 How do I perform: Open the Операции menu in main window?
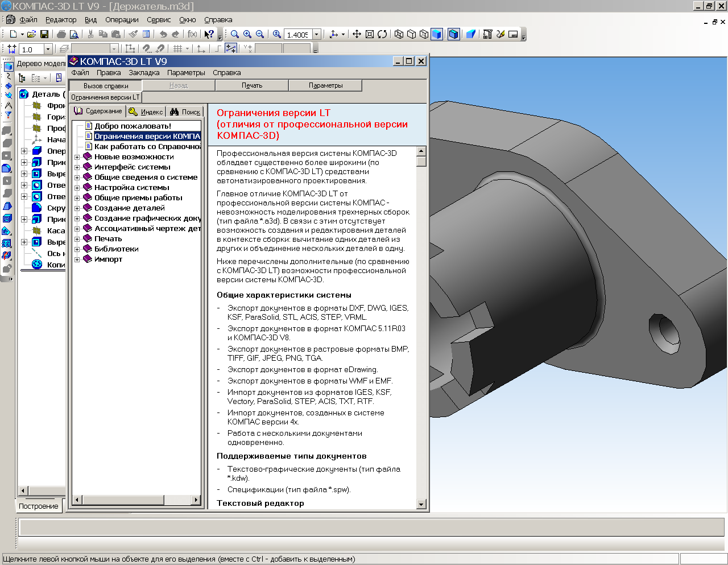pyautogui.click(x=122, y=20)
